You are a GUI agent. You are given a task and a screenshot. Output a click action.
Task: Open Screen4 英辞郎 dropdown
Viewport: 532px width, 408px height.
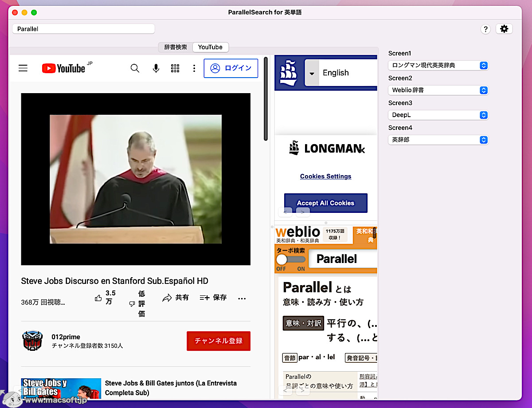click(438, 140)
